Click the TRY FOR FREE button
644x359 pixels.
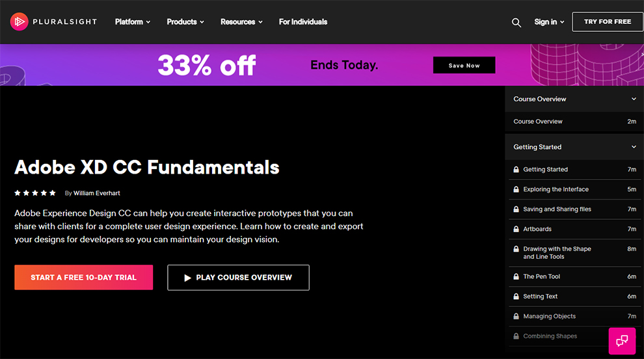pyautogui.click(x=608, y=22)
